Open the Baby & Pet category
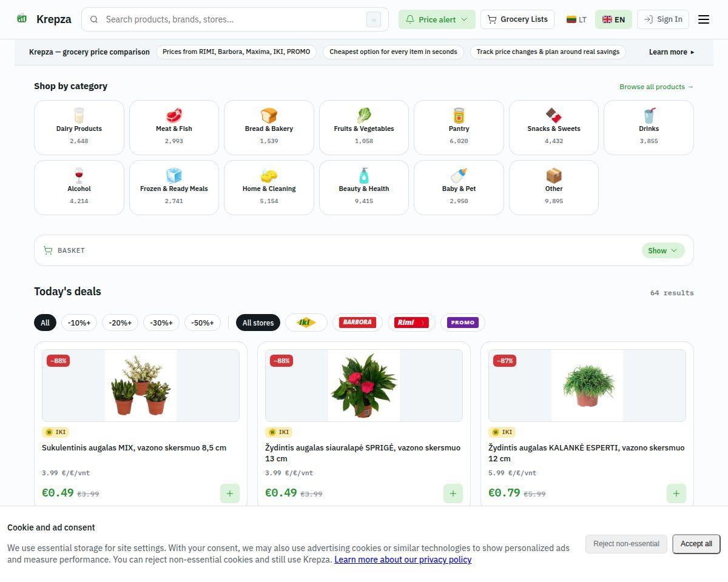This screenshot has height=582, width=728. tap(459, 187)
